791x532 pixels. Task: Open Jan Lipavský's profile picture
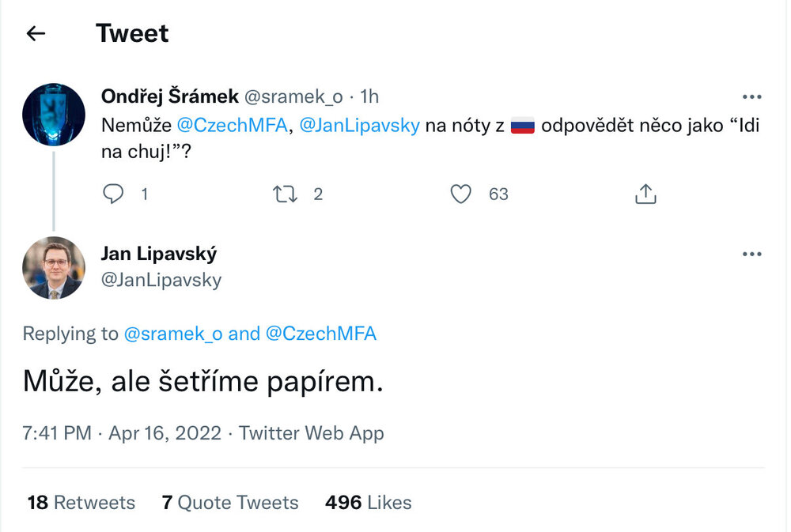(54, 268)
